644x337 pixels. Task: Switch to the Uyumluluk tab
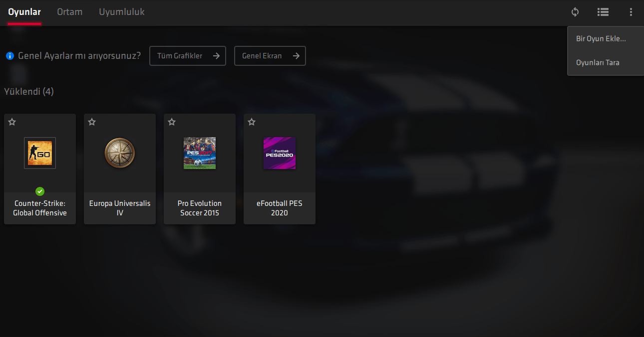[122, 12]
